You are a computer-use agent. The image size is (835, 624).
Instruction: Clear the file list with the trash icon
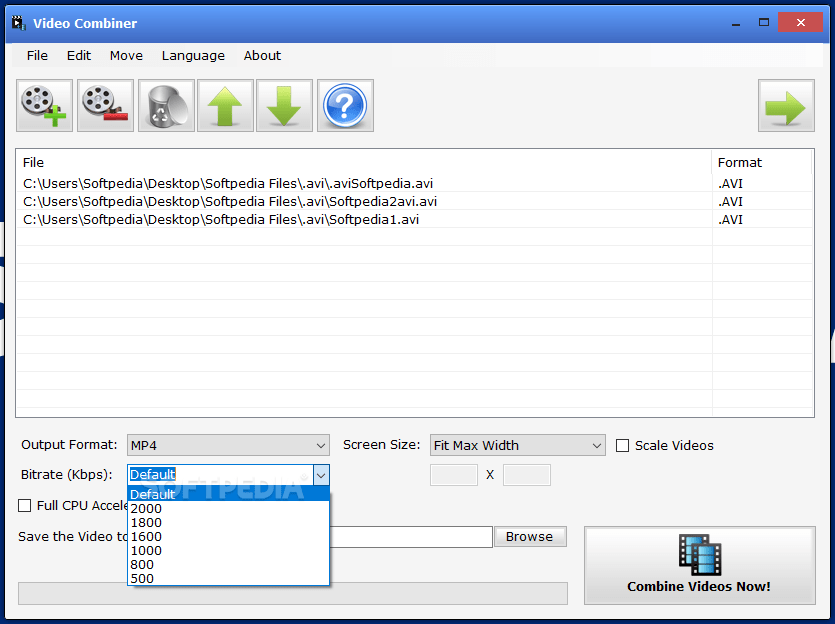click(165, 104)
